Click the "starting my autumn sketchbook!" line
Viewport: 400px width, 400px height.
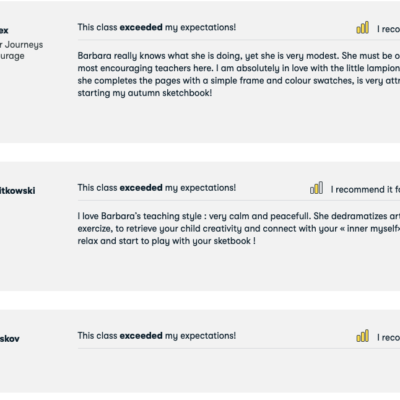[145, 93]
